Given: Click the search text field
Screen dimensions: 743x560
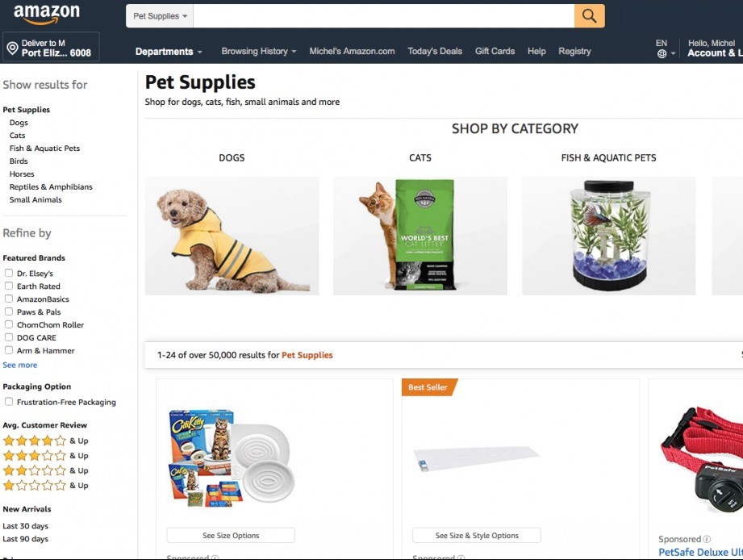Looking at the screenshot, I should [384, 16].
